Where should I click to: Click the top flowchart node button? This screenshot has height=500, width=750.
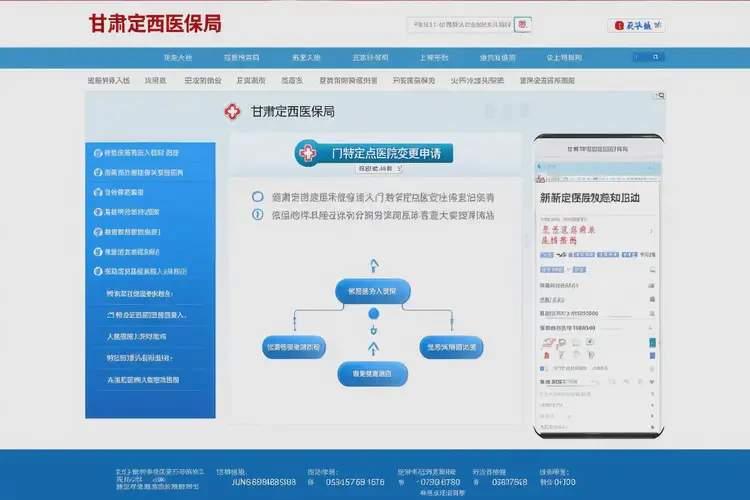tap(372, 291)
